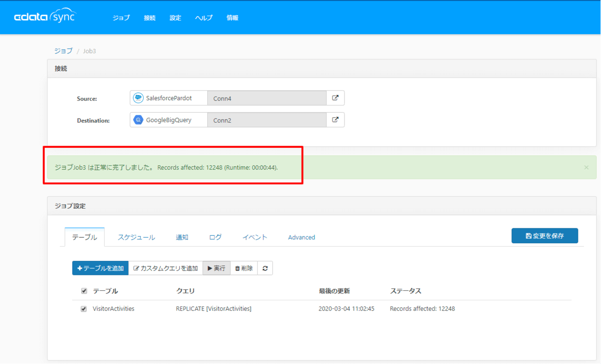Open Conn4 source connection external link icon
The width and height of the screenshot is (601, 364).
336,98
